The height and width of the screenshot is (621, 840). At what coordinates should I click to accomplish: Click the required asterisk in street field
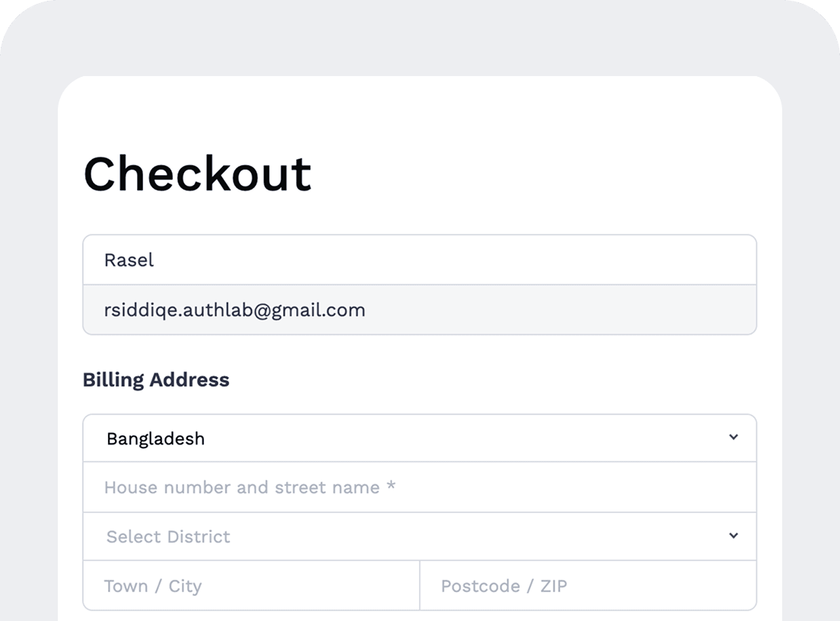point(391,486)
